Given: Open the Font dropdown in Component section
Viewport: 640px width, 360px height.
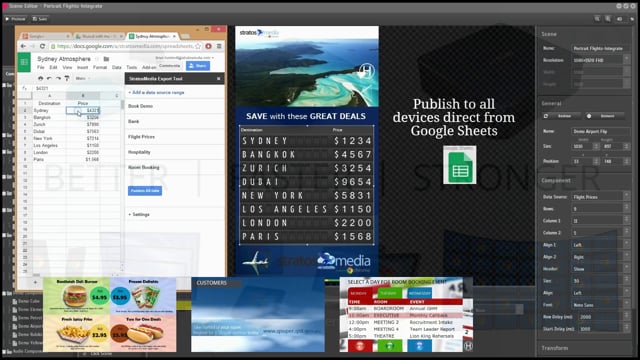Looking at the screenshot, I should tap(601, 305).
